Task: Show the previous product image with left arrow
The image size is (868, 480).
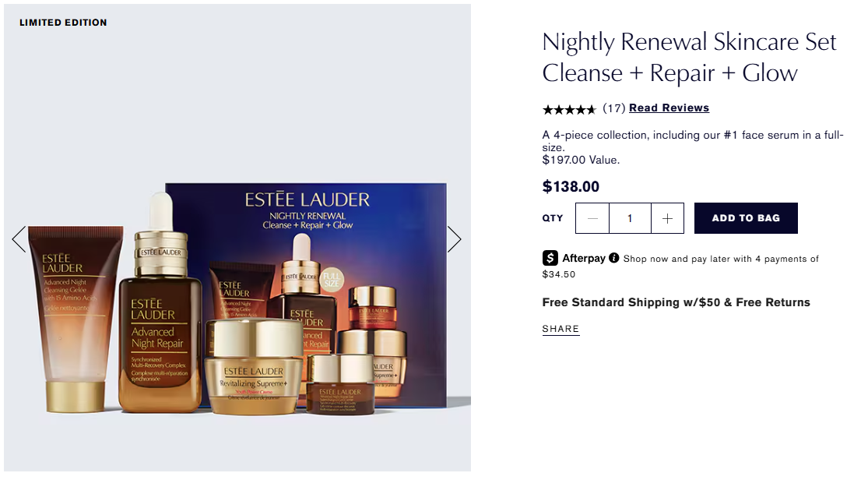Action: 19,239
